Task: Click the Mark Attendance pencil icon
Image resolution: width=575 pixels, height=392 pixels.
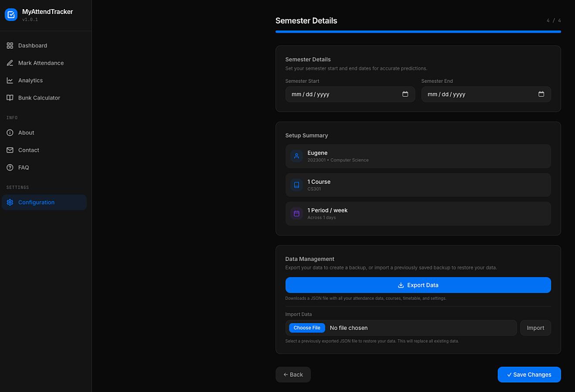Action: 10,63
